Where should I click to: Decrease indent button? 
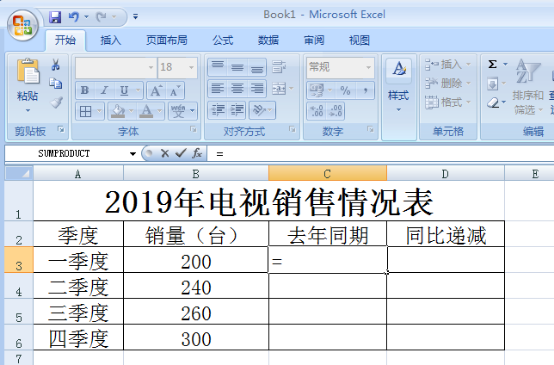[x=218, y=110]
